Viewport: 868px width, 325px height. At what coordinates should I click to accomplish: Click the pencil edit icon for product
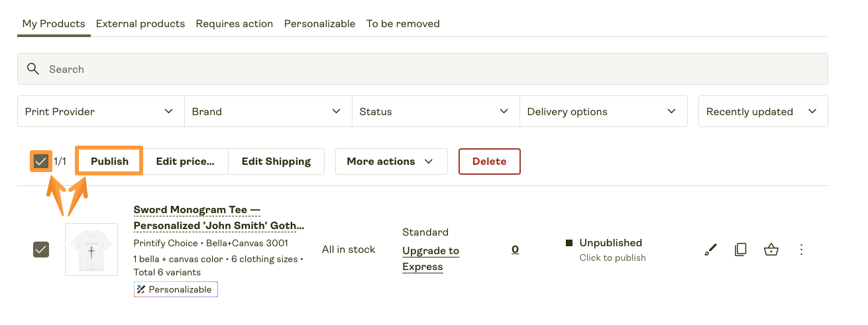coord(710,250)
